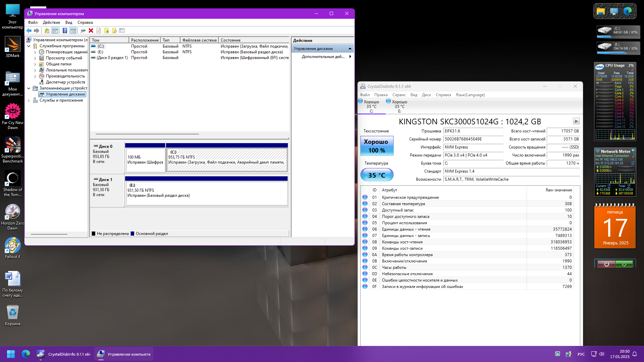Viewport: 644px width, 362px height.
Task: Click the red X delete toolbar icon
Action: click(x=91, y=31)
